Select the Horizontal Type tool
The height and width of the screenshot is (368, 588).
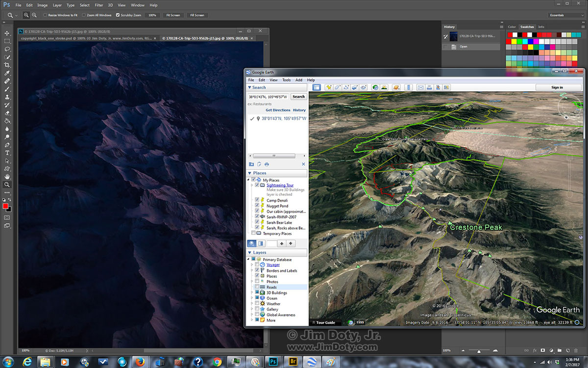(x=7, y=153)
